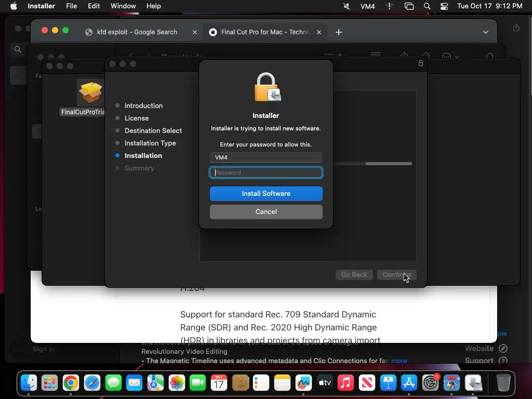Select the Installation Type step
This screenshot has width=532, height=399.
(x=150, y=143)
